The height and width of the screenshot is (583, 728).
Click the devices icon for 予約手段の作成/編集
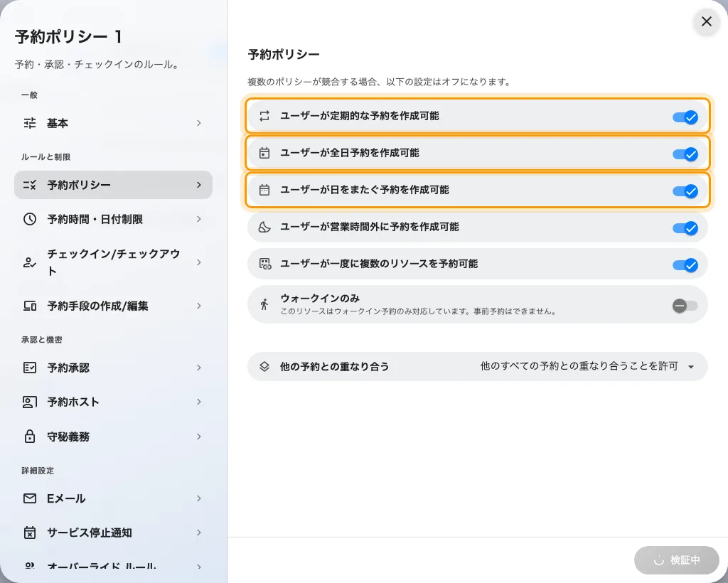(x=30, y=306)
